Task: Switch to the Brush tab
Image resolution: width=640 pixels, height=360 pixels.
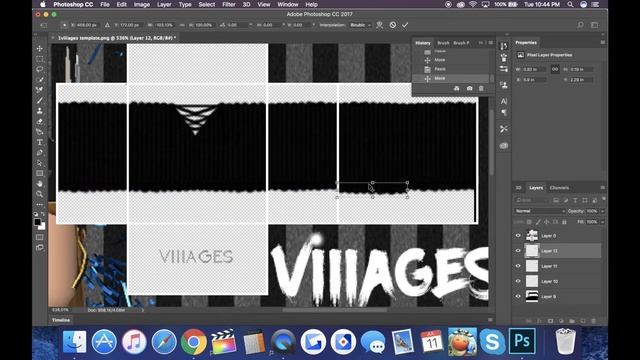Action: 443,43
